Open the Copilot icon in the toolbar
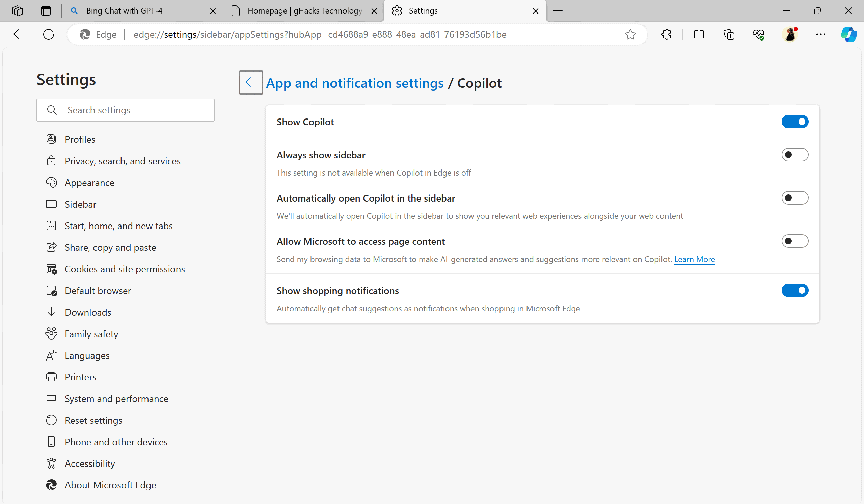The width and height of the screenshot is (864, 504). coord(849,34)
